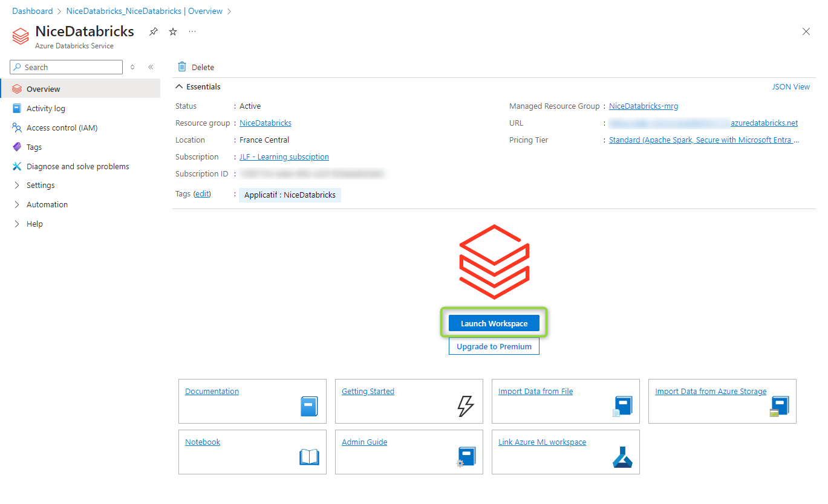The height and width of the screenshot is (504, 828).
Task: Open the JSON View link
Action: pyautogui.click(x=791, y=86)
